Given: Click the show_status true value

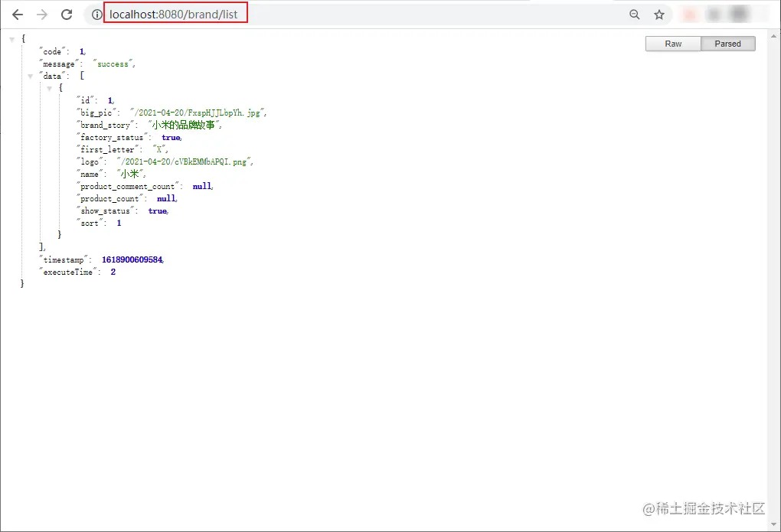Looking at the screenshot, I should coord(158,211).
